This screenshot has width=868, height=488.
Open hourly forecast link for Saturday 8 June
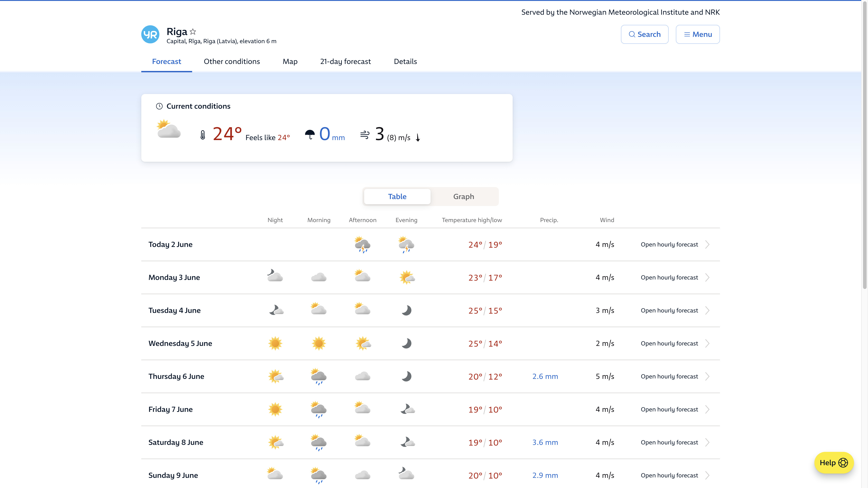coord(669,442)
